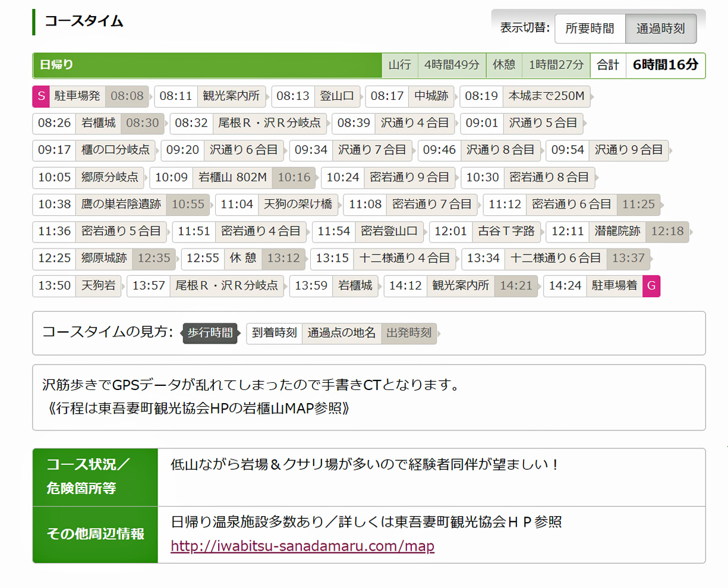The height and width of the screenshot is (588, 728).
Task: Click the 歩行時間 legend label
Action: point(210,333)
